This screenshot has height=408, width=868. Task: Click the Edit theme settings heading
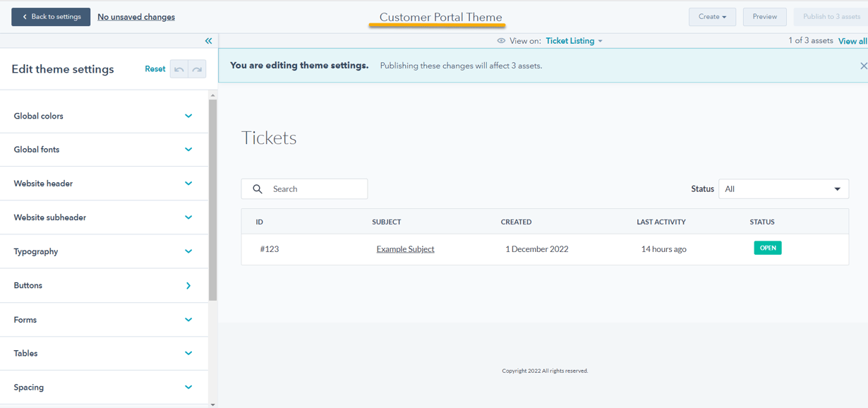click(x=63, y=69)
